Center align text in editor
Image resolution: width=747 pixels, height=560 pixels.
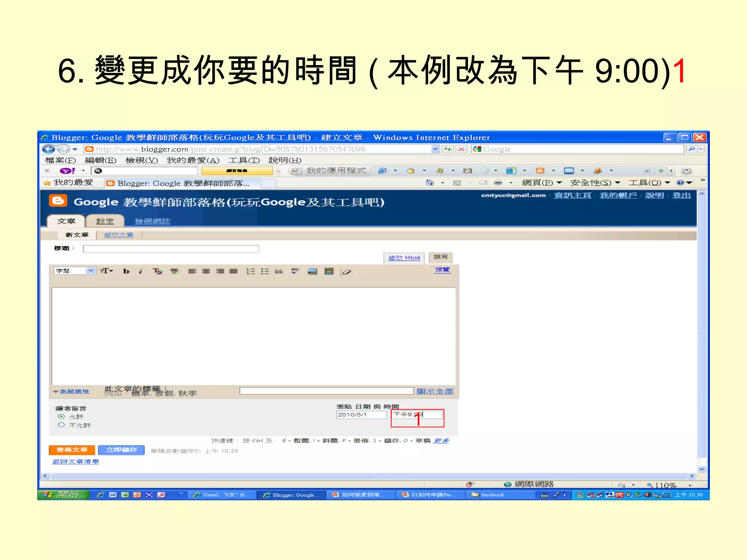click(x=206, y=271)
